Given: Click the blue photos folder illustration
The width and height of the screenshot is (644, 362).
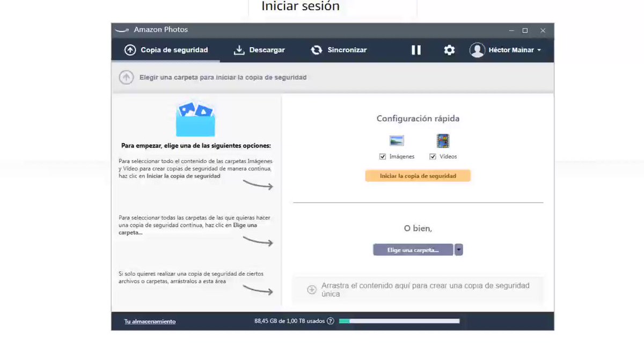Looking at the screenshot, I should [x=195, y=119].
